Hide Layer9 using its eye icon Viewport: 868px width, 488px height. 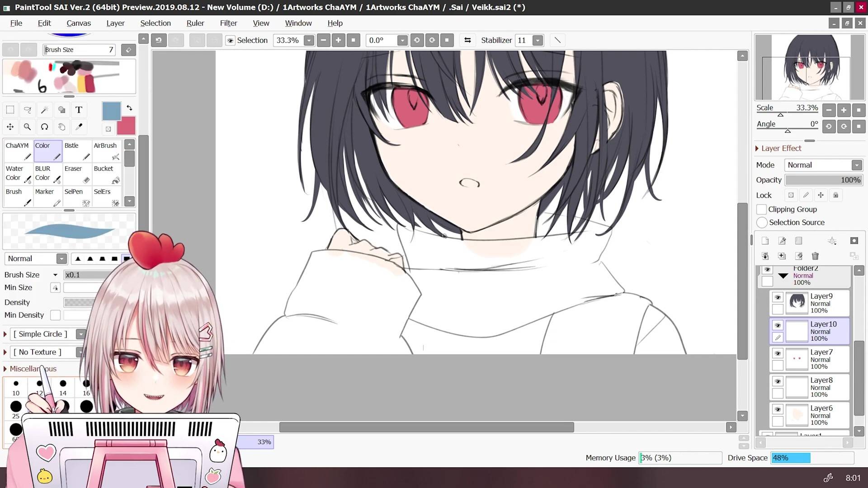(x=778, y=297)
